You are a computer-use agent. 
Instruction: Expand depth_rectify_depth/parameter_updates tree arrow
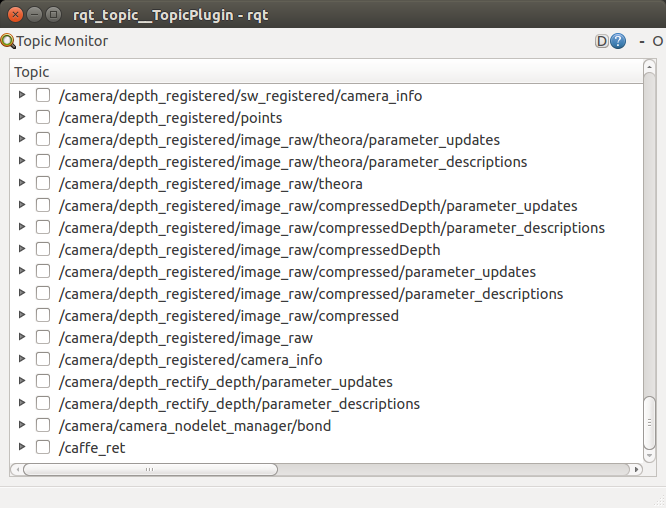[x=22, y=381]
